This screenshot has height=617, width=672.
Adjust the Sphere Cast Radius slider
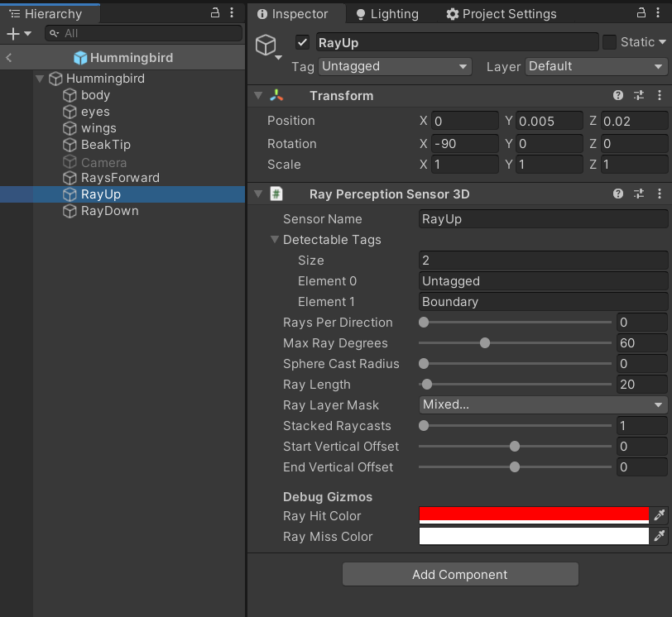[x=515, y=364]
